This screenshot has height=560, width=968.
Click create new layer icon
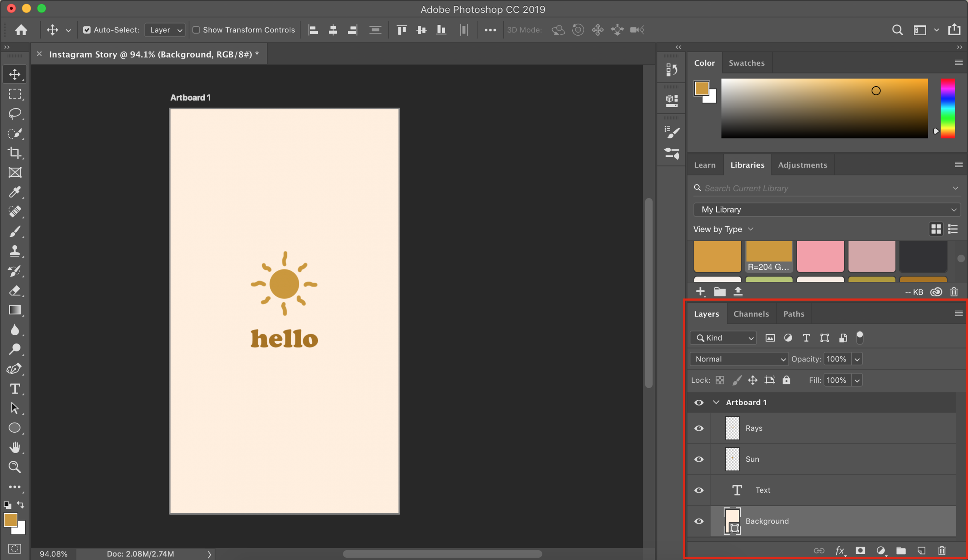[x=921, y=550]
